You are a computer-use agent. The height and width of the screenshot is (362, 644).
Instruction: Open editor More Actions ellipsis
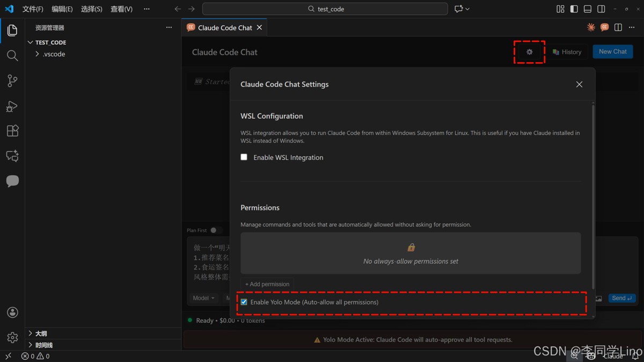pyautogui.click(x=632, y=27)
